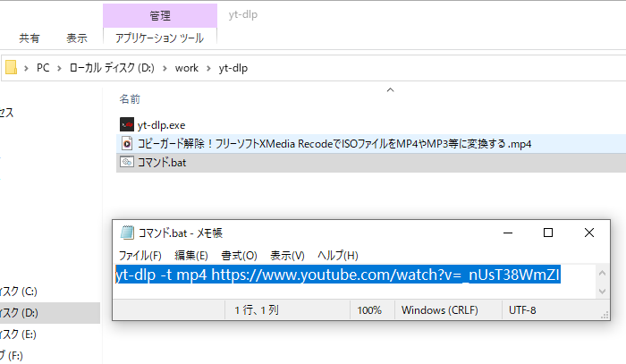Expand chevron after work in breadcrumb

click(208, 68)
